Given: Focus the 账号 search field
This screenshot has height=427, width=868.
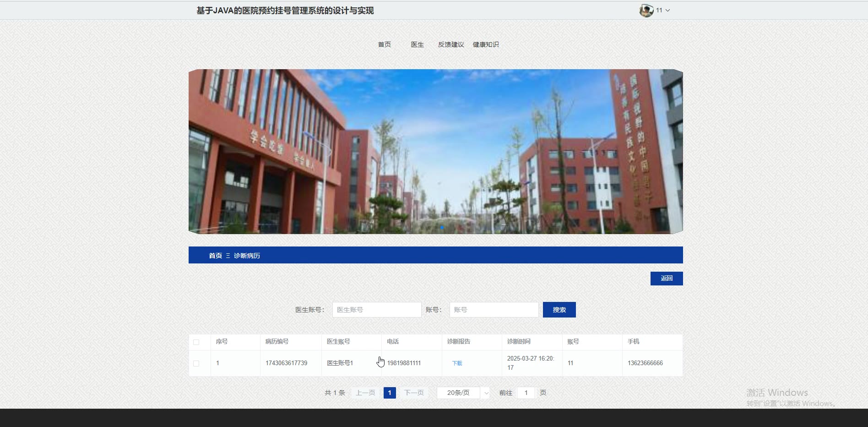Looking at the screenshot, I should click(494, 310).
